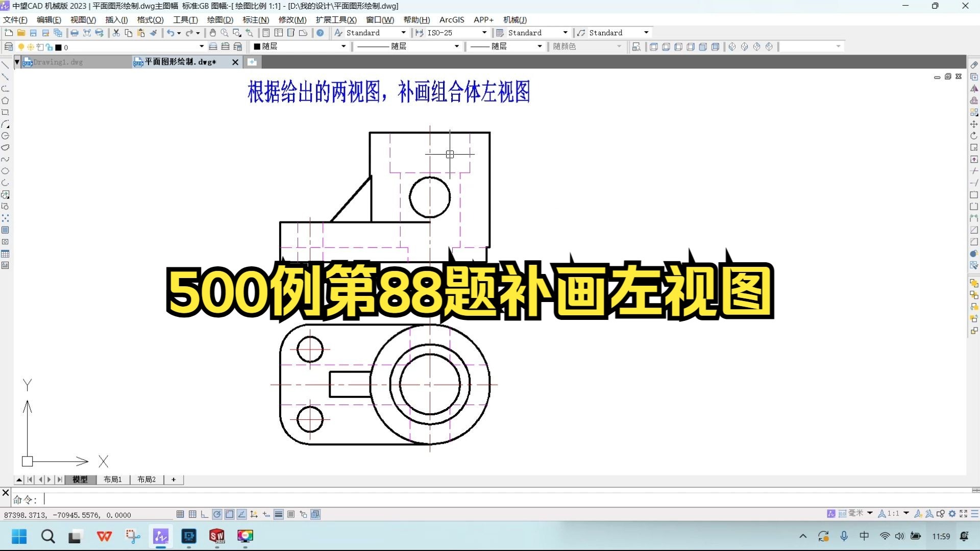Select the Move tool in right toolbar

click(x=974, y=124)
